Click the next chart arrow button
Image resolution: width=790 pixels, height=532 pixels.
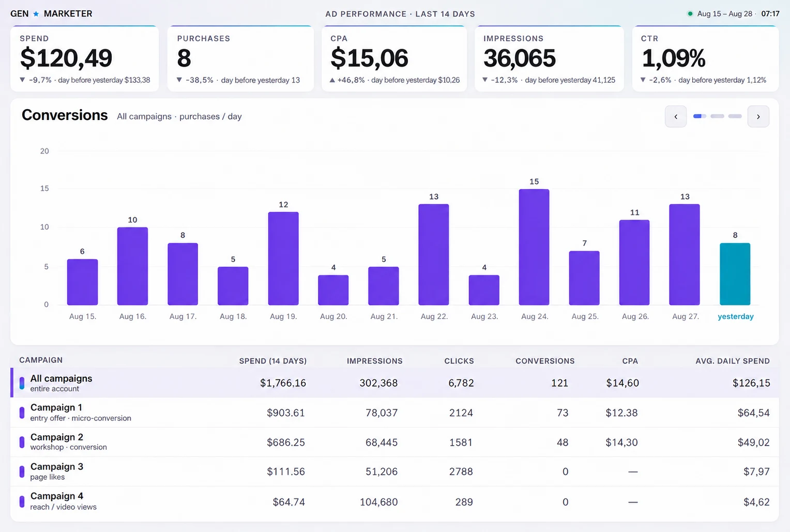point(758,116)
